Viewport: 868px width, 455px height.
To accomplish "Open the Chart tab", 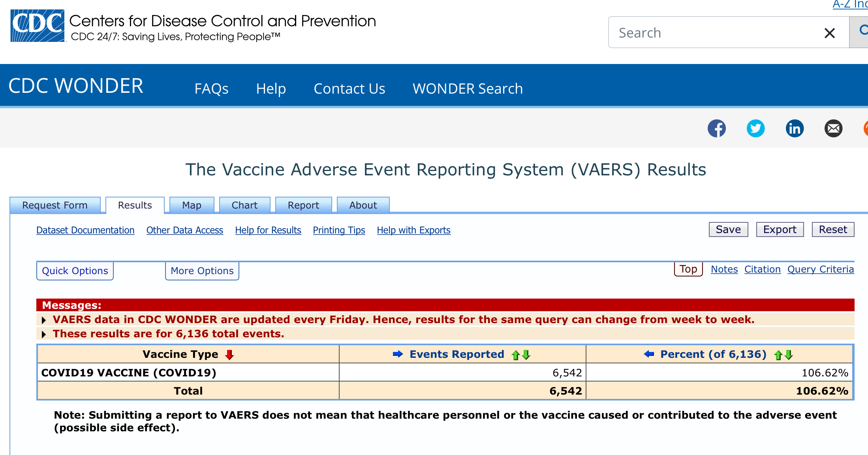I will click(245, 205).
